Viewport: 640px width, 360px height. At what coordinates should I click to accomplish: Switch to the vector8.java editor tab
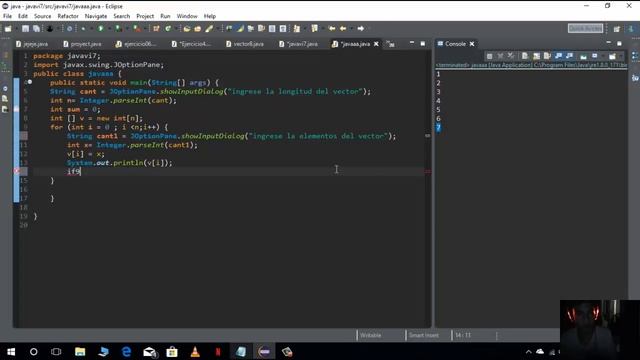click(245, 44)
